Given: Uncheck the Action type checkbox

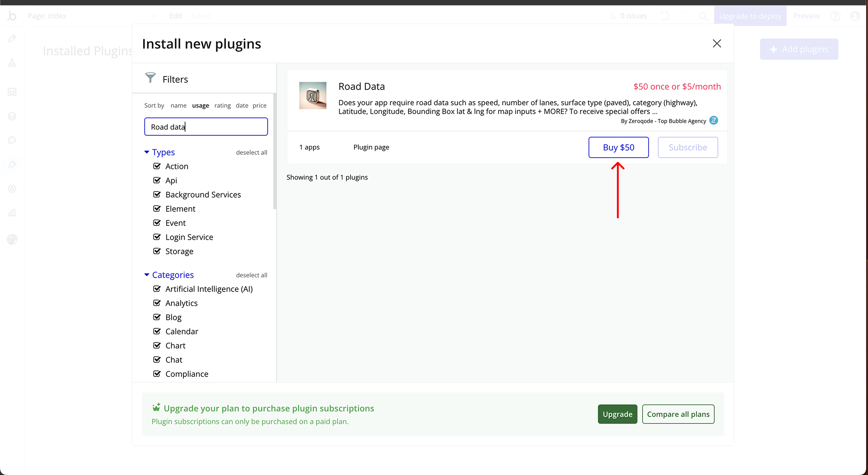Looking at the screenshot, I should click(157, 166).
